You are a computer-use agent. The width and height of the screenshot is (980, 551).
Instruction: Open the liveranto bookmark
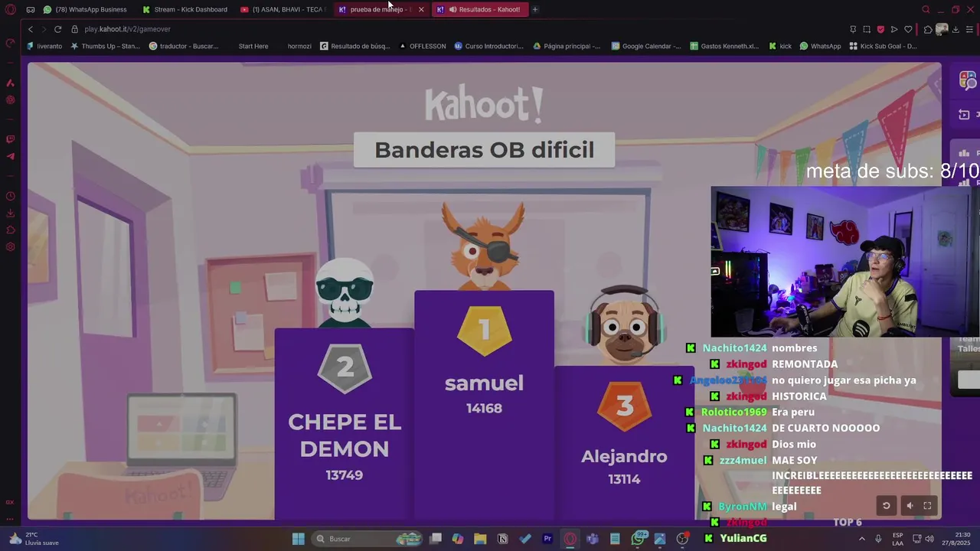(44, 46)
